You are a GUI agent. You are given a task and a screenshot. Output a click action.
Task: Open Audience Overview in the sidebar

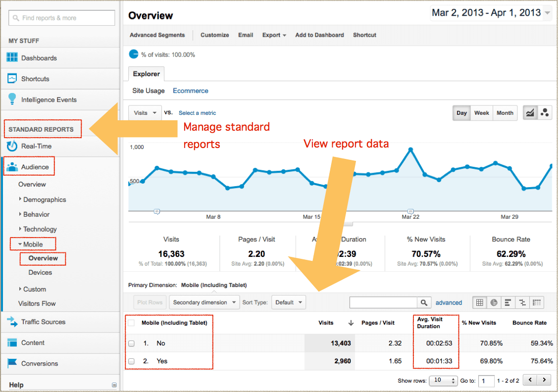(x=32, y=184)
